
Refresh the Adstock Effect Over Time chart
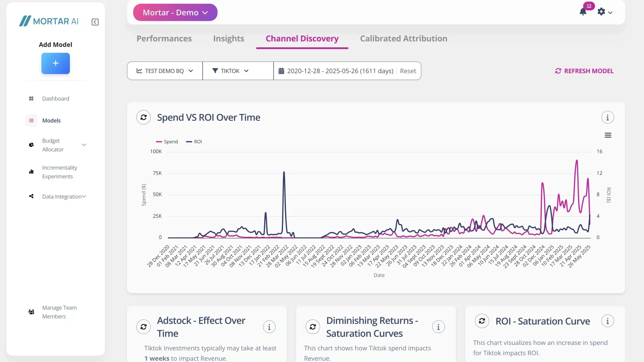click(143, 327)
